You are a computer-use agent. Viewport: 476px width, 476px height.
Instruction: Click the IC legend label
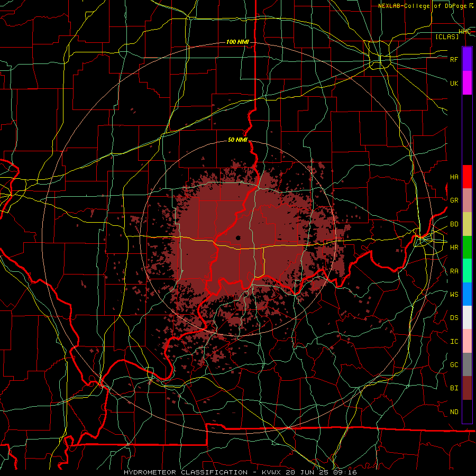[454, 342]
